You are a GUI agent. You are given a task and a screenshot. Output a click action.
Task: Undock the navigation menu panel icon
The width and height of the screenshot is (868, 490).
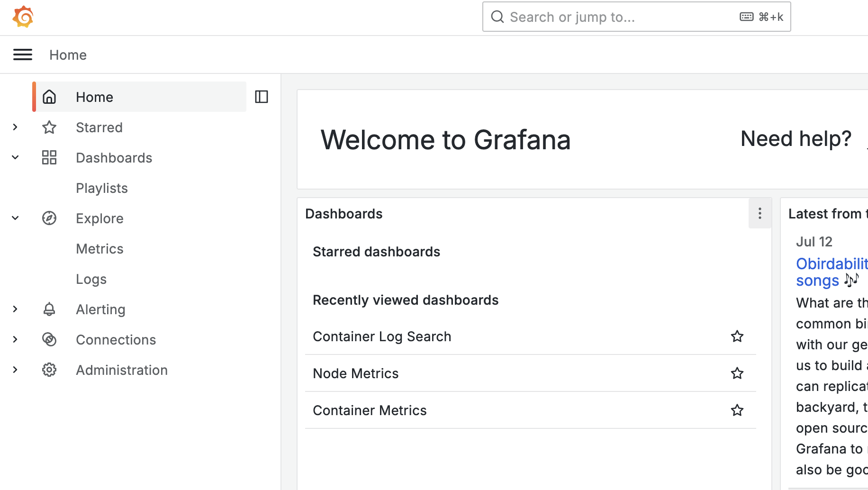coord(262,97)
